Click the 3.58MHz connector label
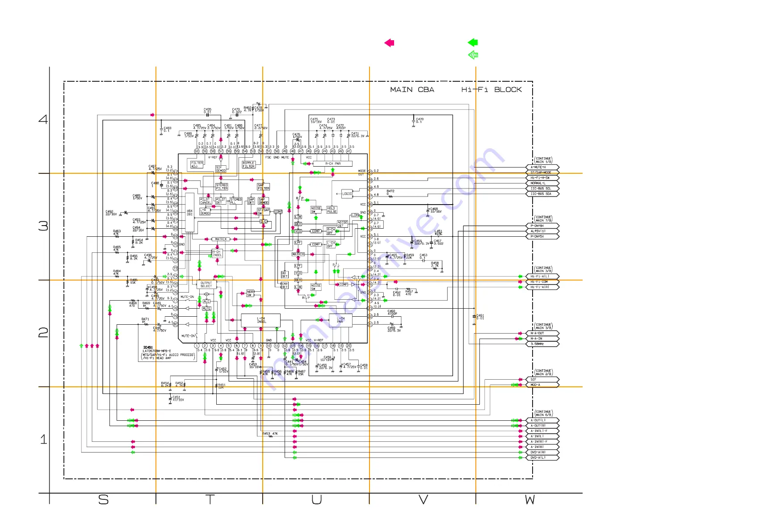 point(542,344)
